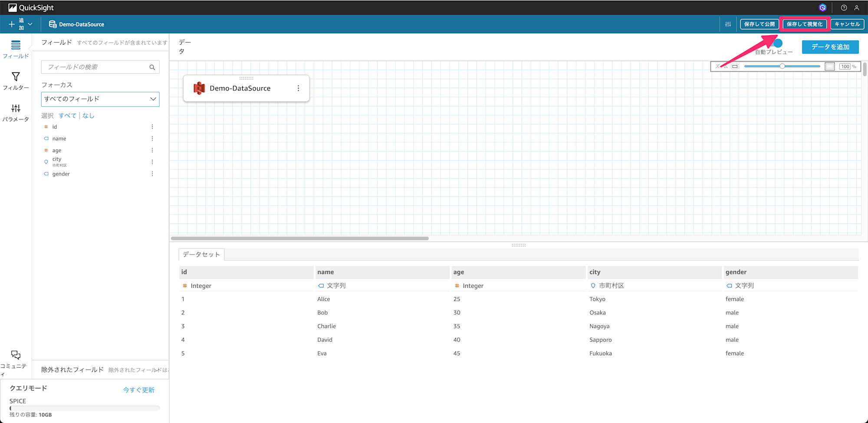Open the Amazon Q hexagon icon
This screenshot has height=423, width=868.
pos(822,7)
